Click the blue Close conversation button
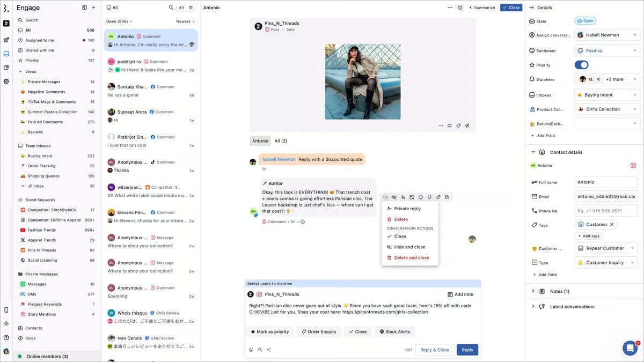Screen dimensions: 644x362 click(511, 8)
